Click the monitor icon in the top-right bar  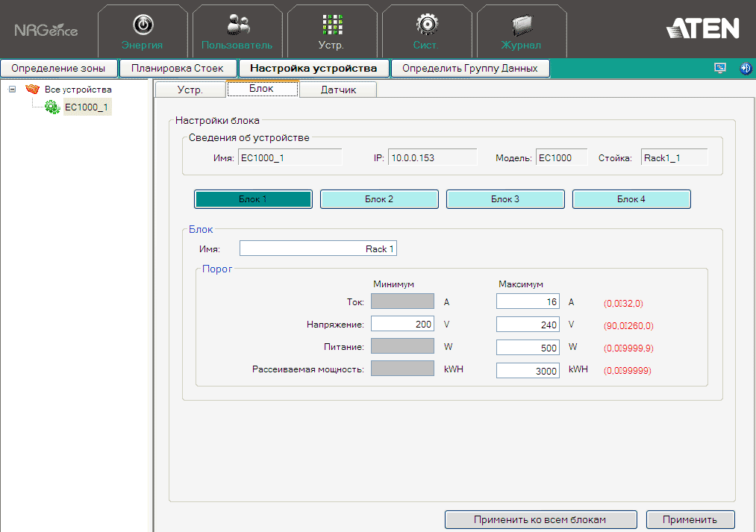[x=720, y=68]
